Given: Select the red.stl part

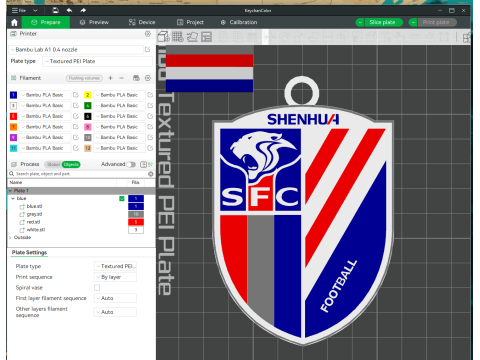Looking at the screenshot, I should 33,222.
